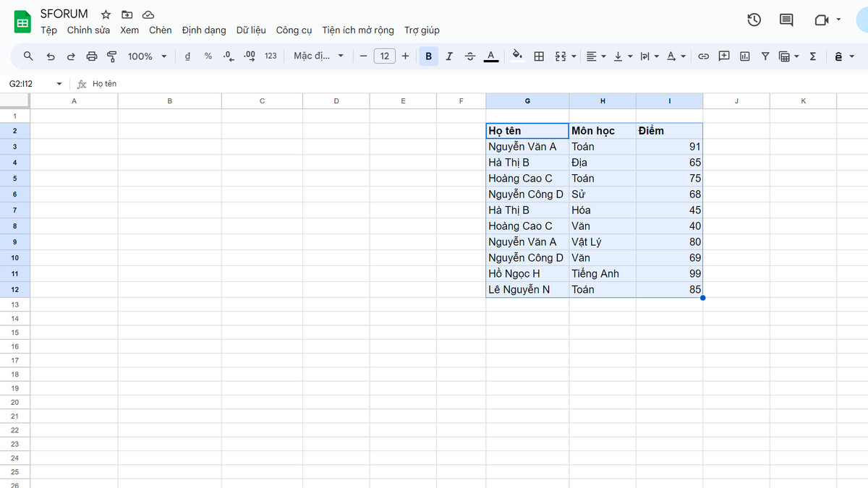Star the SFORUM document
Viewport: 868px width, 488px height.
106,14
